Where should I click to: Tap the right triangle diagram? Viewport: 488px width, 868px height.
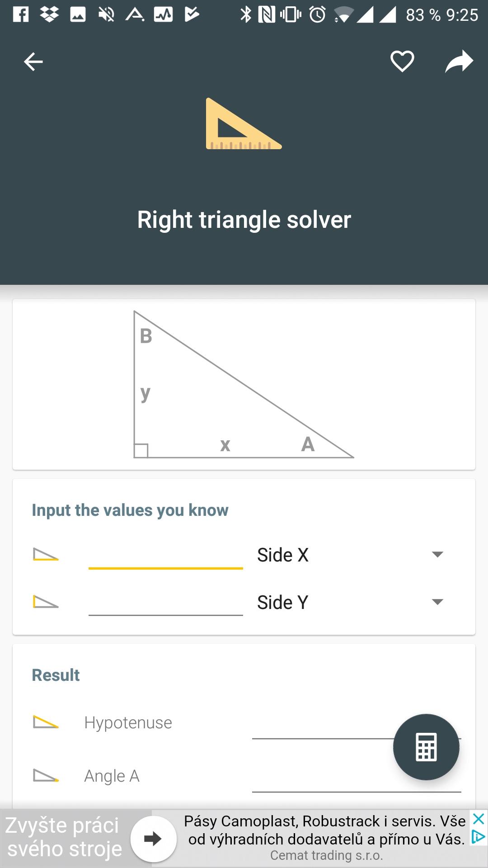[x=244, y=384]
